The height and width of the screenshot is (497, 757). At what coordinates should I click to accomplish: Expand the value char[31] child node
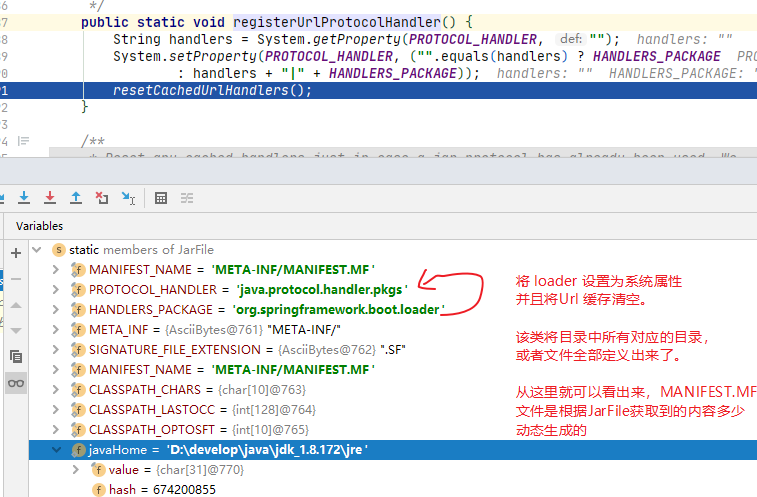(75, 470)
